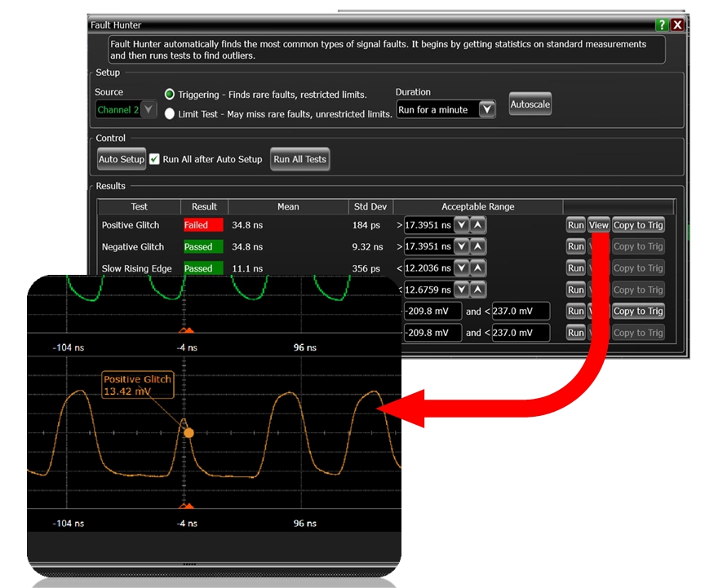Select the Limit Test radio option

tap(170, 114)
